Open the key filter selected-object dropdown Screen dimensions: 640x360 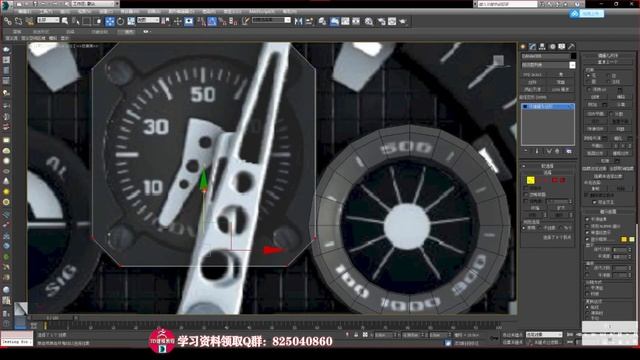544,334
